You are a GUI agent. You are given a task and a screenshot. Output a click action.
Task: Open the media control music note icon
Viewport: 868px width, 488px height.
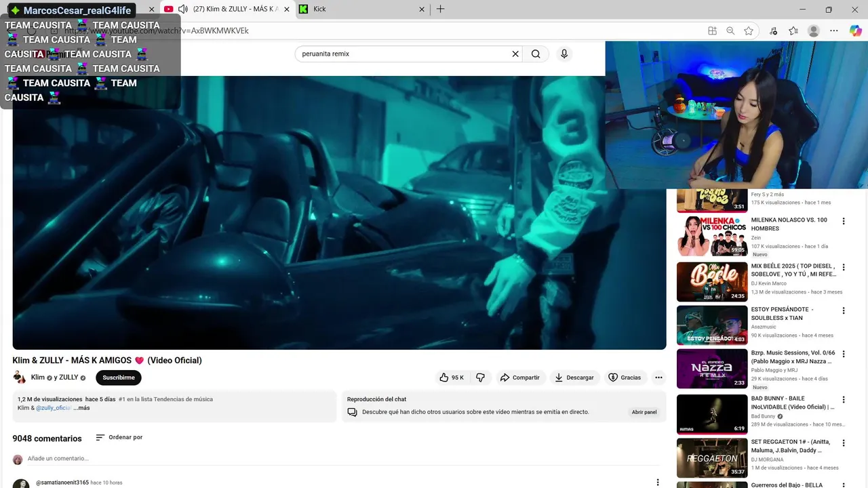tap(774, 30)
